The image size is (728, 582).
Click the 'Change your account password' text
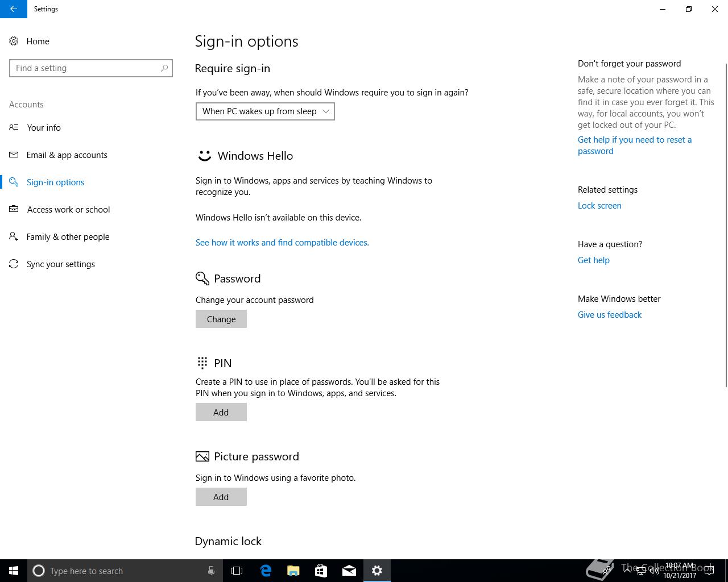254,300
